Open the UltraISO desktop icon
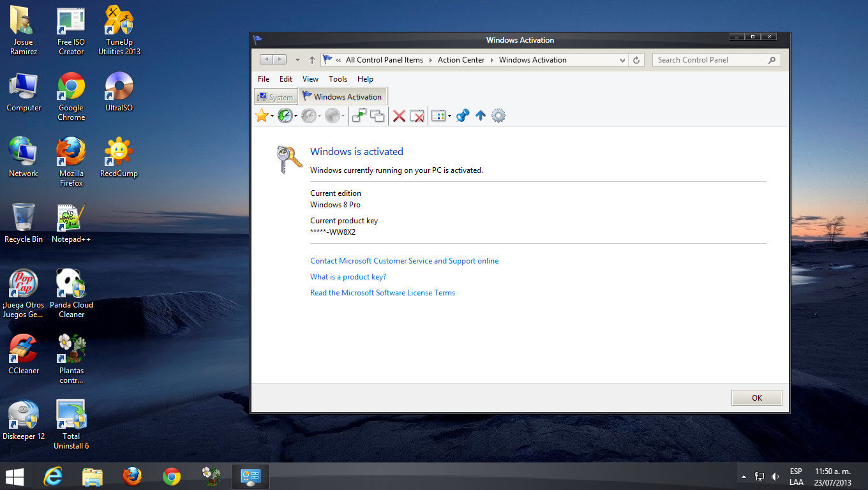Screen dimensions: 868x490 [119, 93]
